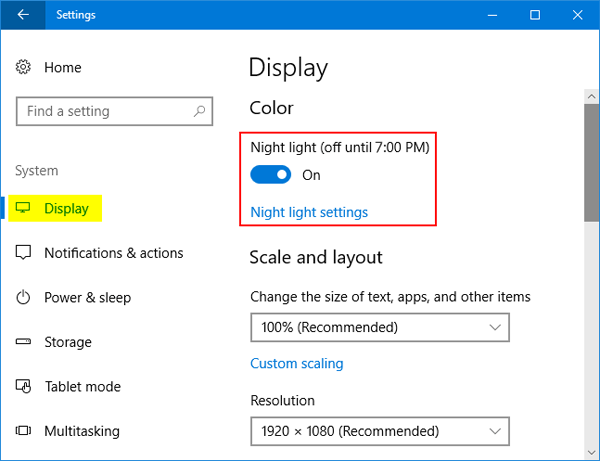
Task: Maximize the Settings window
Action: [535, 15]
